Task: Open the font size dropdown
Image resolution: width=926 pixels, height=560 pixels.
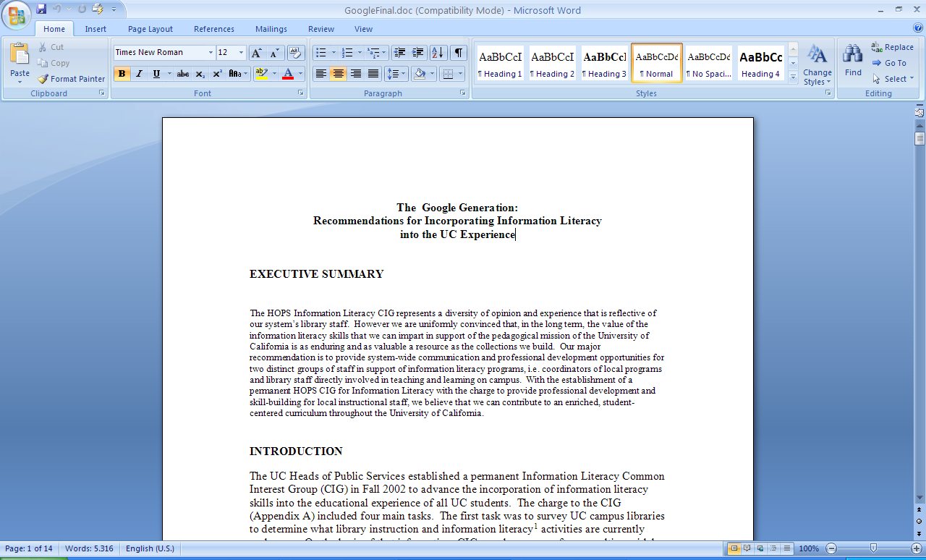Action: tap(241, 53)
